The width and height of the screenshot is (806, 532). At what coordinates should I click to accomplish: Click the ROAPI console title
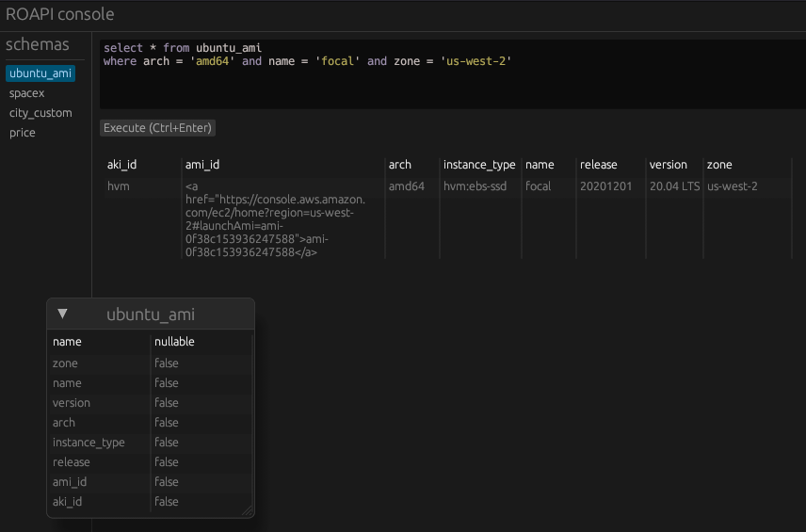click(60, 14)
